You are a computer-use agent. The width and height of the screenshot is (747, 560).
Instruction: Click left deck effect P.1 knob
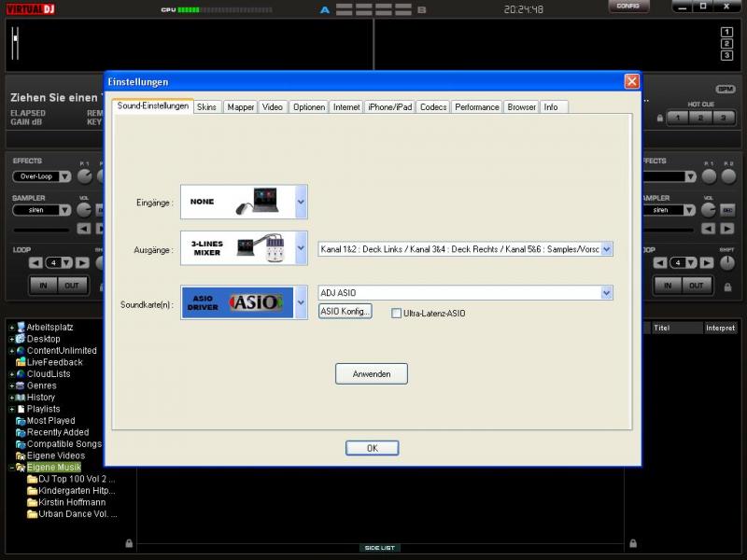point(85,176)
